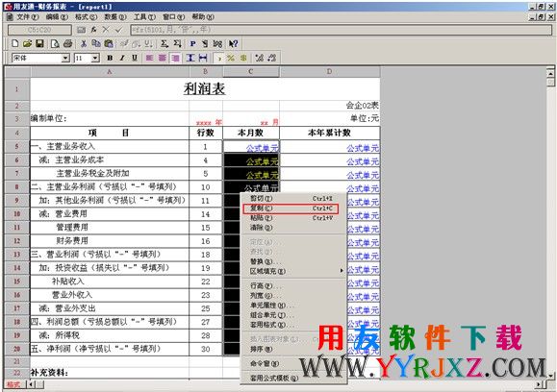Click the fx function icon in formula bar

pos(93,30)
